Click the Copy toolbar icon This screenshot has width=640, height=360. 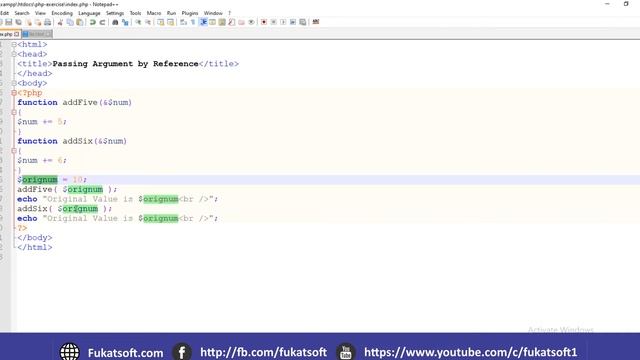[70, 22]
